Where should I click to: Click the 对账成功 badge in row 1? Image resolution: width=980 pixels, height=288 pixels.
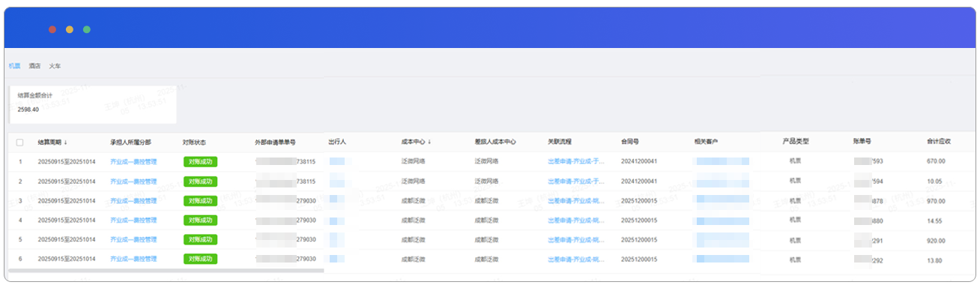(x=200, y=161)
